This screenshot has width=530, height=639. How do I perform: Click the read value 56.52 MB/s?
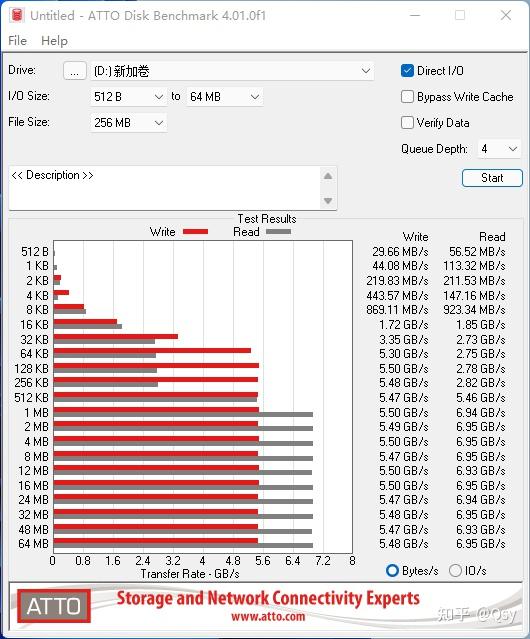coord(477,251)
